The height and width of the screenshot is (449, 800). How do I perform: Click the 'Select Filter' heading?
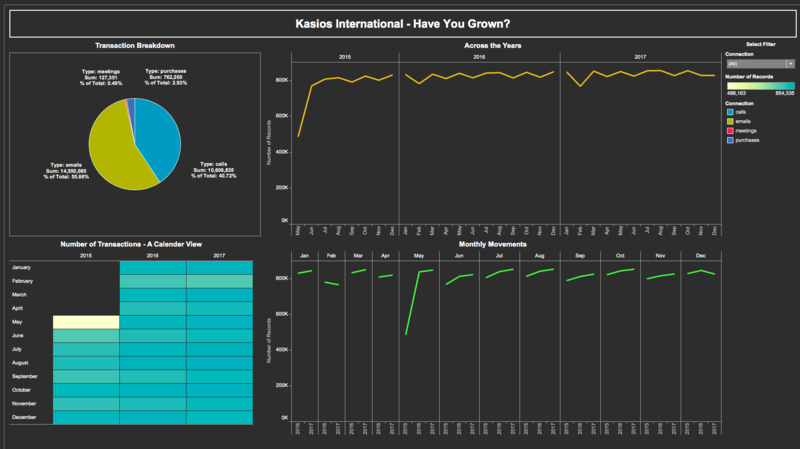[x=761, y=44]
